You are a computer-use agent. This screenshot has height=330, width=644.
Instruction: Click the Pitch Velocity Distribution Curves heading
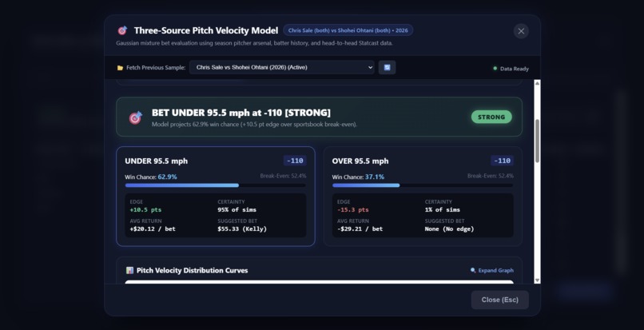coord(193,270)
